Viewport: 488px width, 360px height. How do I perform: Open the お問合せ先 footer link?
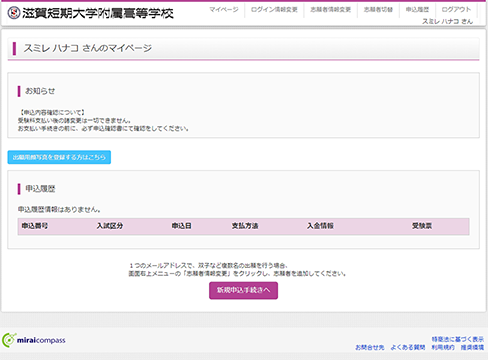pos(370,347)
